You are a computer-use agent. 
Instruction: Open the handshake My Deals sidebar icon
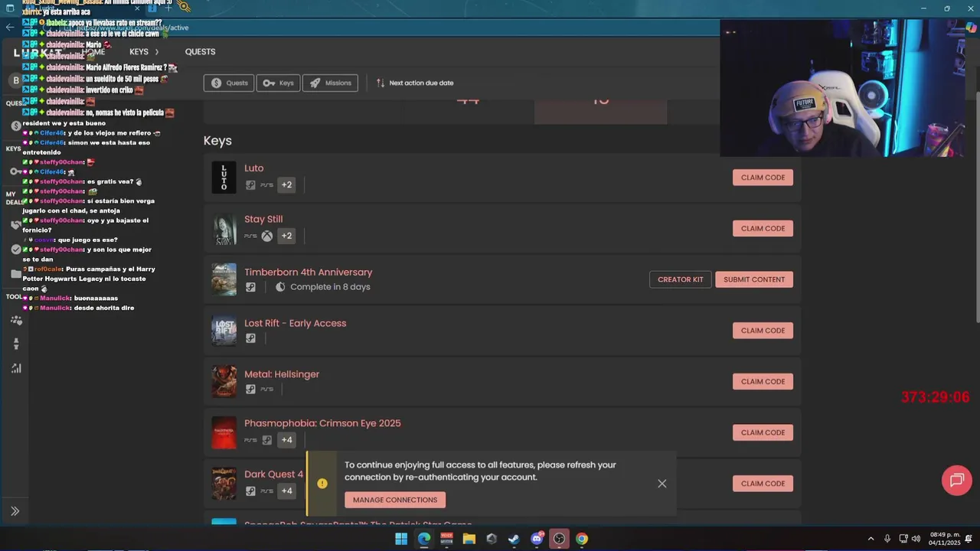point(15,225)
